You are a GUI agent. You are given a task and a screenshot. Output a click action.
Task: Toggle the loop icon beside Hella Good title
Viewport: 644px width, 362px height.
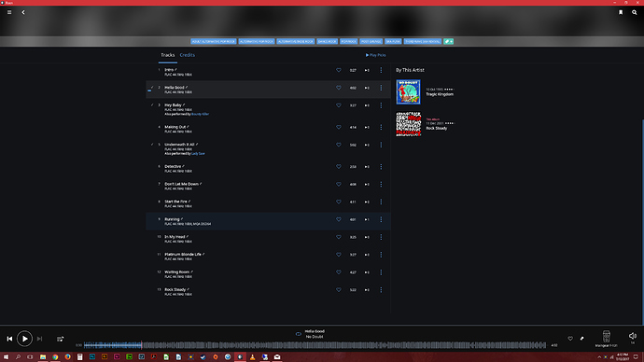point(298,334)
